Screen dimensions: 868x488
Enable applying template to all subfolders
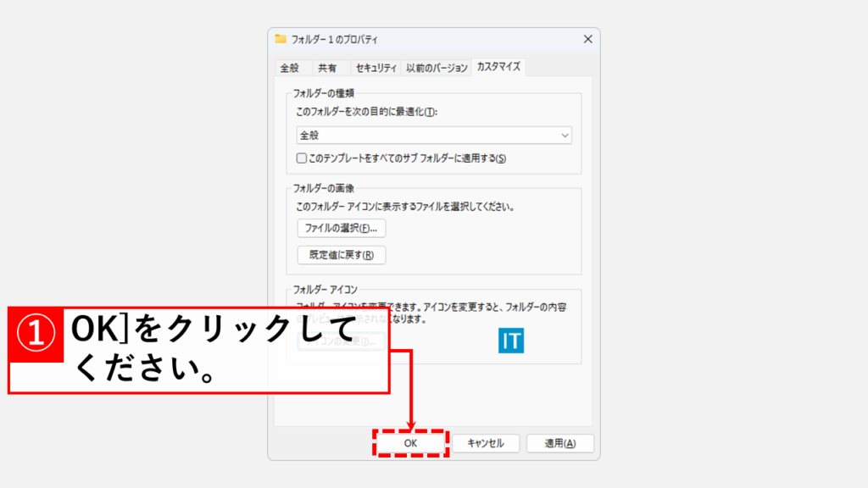click(300, 157)
